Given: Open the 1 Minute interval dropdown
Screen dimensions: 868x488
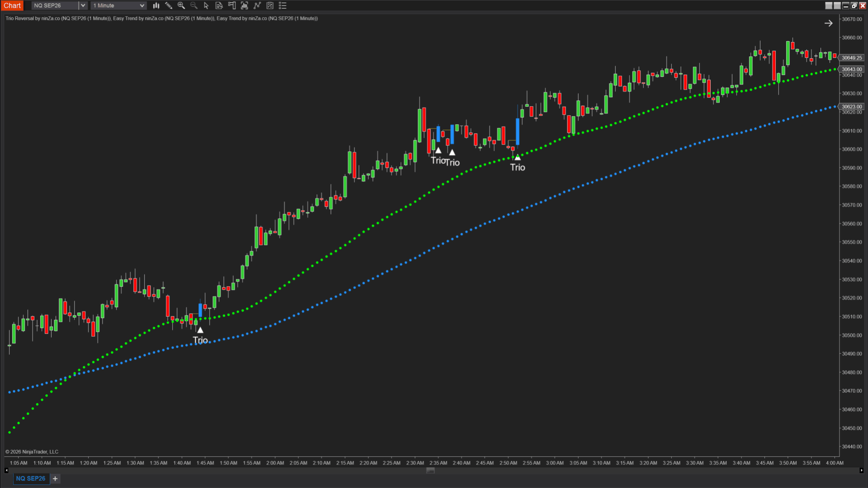Looking at the screenshot, I should point(118,5).
